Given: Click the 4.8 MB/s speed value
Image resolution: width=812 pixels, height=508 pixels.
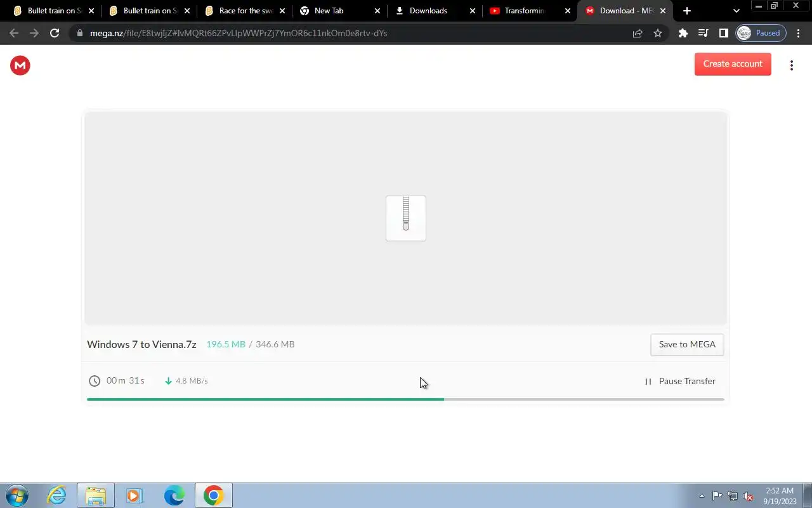Looking at the screenshot, I should coord(192,381).
